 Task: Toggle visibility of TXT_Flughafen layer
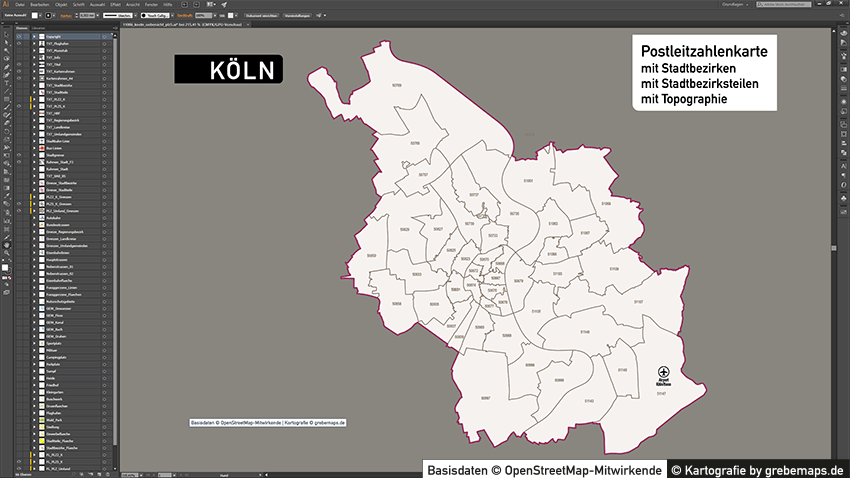[19, 45]
